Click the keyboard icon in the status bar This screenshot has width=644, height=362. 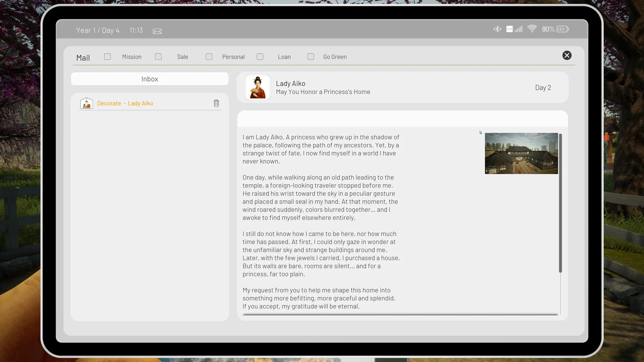tap(509, 29)
